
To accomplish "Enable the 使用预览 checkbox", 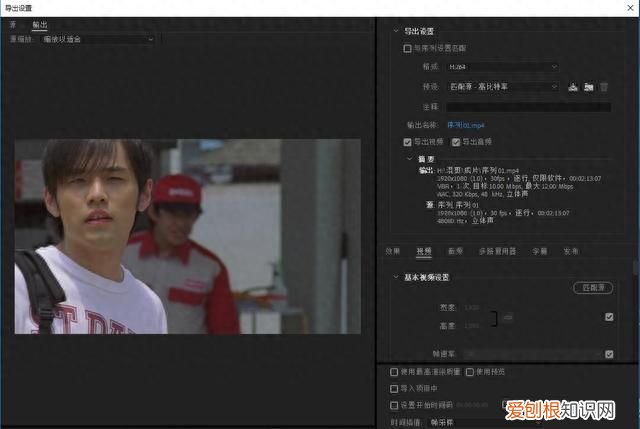I will (x=470, y=372).
